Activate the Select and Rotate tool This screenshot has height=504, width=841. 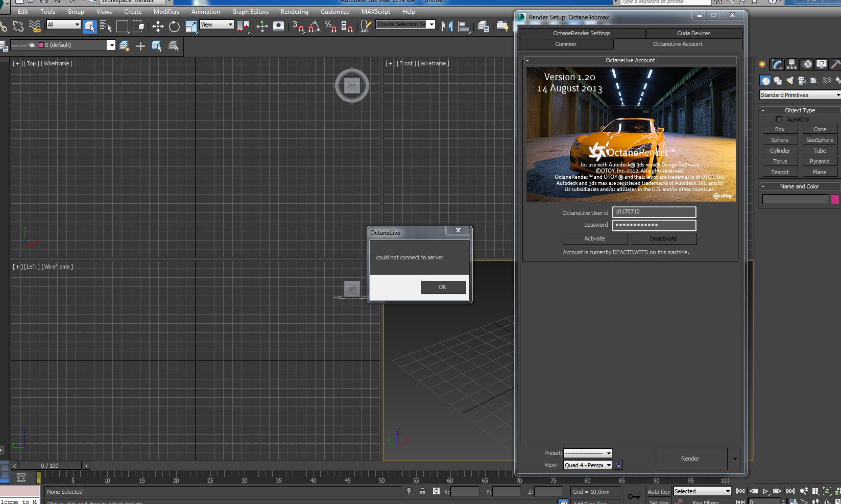(x=174, y=27)
